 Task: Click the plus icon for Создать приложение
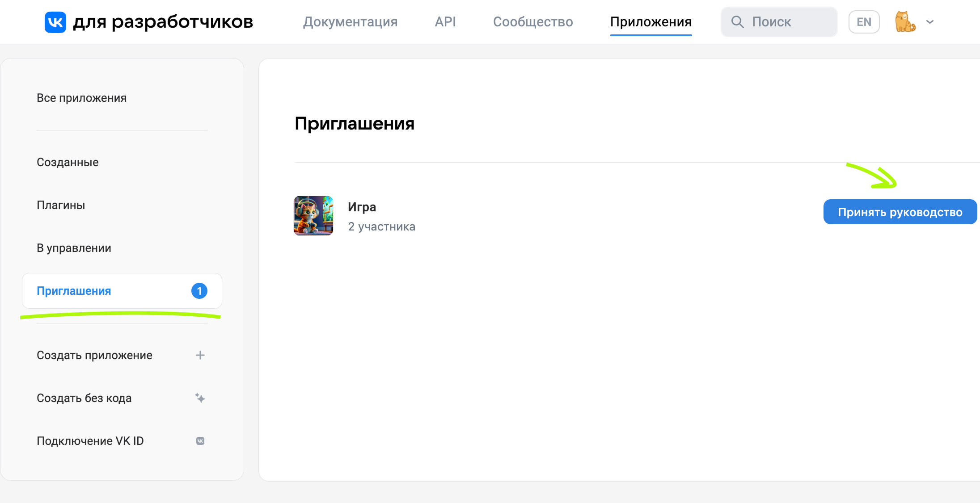200,355
